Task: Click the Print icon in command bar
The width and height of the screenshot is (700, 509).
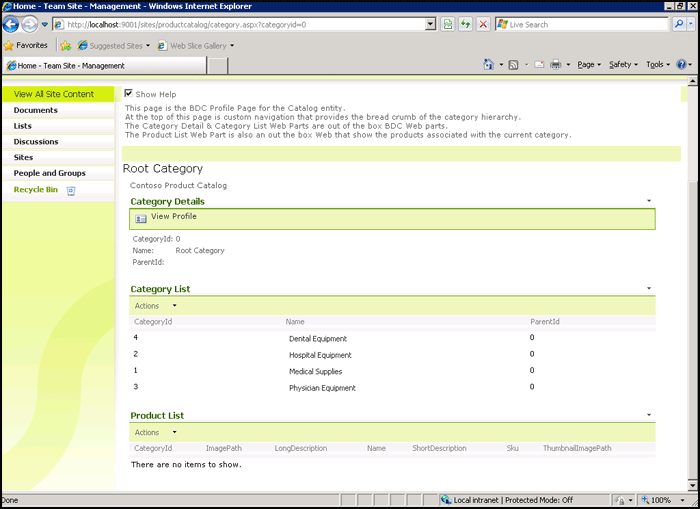Action: coord(556,65)
